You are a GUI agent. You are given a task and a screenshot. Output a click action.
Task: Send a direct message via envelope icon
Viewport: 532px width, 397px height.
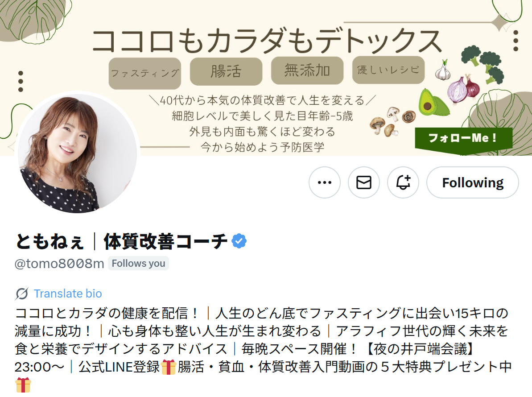tap(364, 182)
